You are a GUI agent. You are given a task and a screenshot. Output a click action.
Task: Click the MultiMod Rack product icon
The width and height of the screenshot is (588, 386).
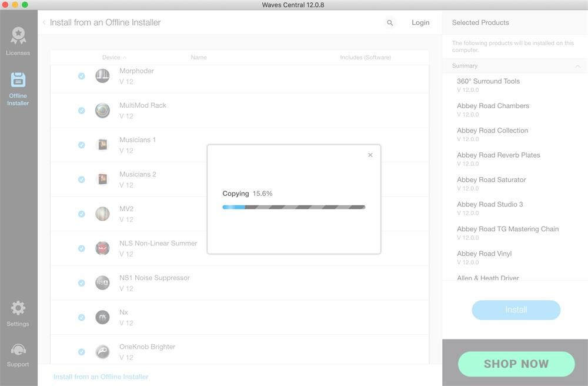pyautogui.click(x=102, y=110)
